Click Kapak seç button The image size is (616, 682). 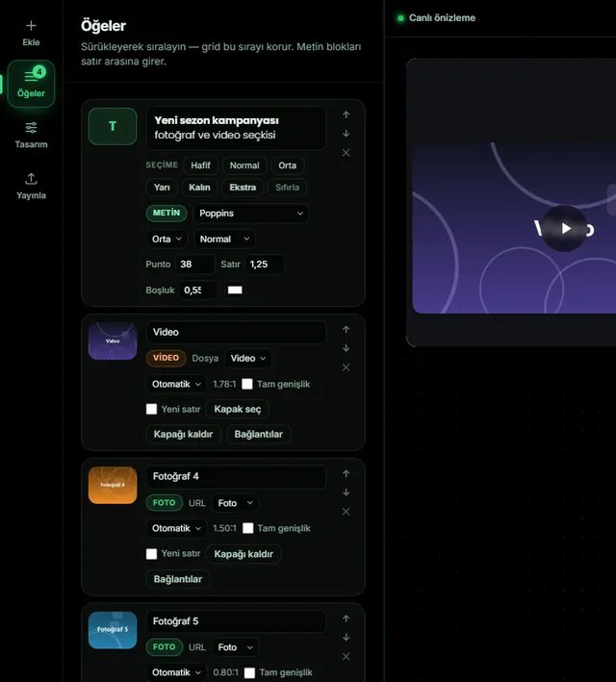[238, 409]
